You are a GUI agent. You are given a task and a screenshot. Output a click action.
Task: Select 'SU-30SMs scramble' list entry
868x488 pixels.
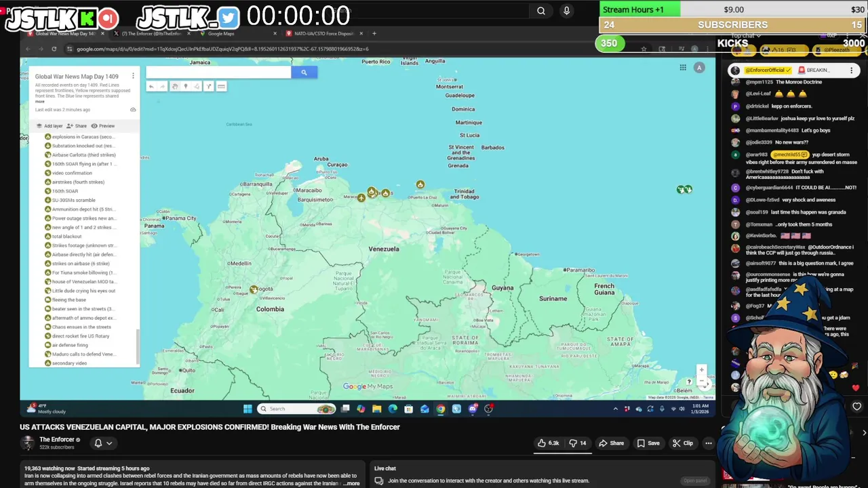click(71, 200)
